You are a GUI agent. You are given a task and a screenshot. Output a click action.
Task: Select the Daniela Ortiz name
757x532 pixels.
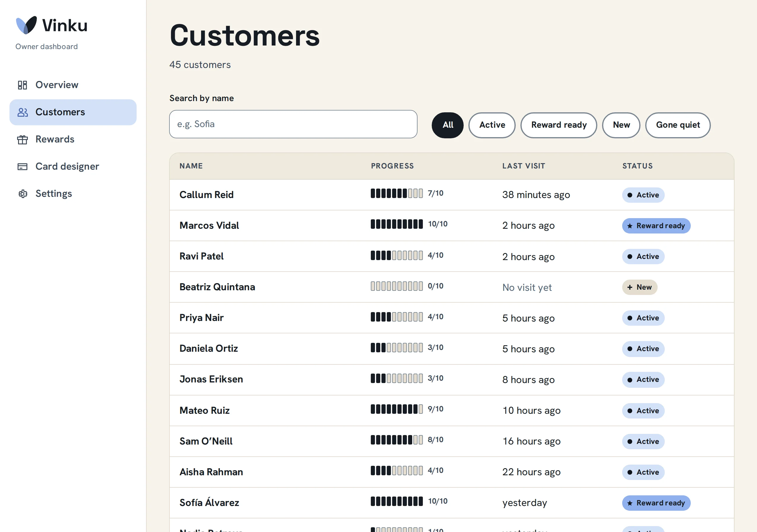click(x=208, y=349)
